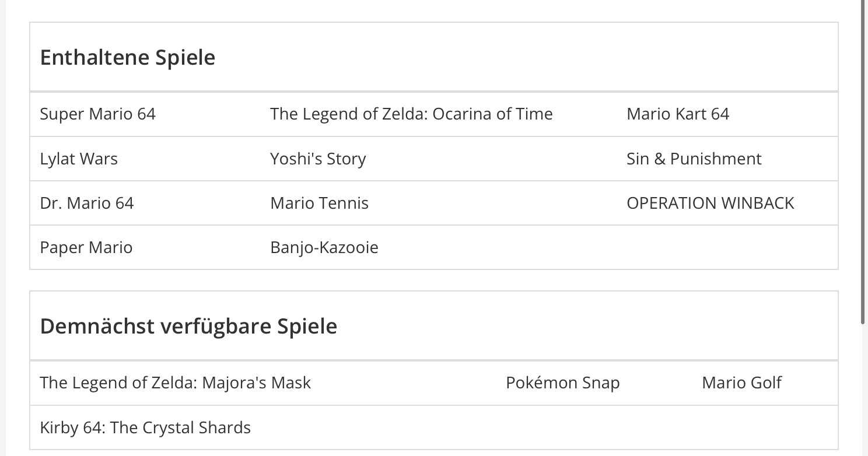
Task: Click the Pokémon Snap entry
Action: pos(562,383)
